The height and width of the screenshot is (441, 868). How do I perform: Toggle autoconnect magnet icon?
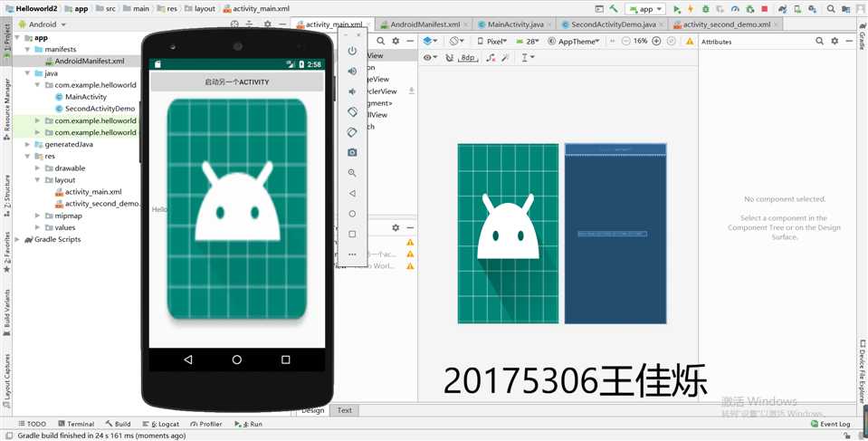(x=450, y=58)
